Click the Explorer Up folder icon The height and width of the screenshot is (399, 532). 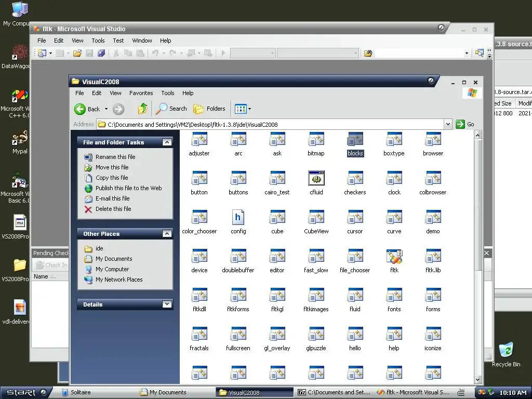[142, 109]
